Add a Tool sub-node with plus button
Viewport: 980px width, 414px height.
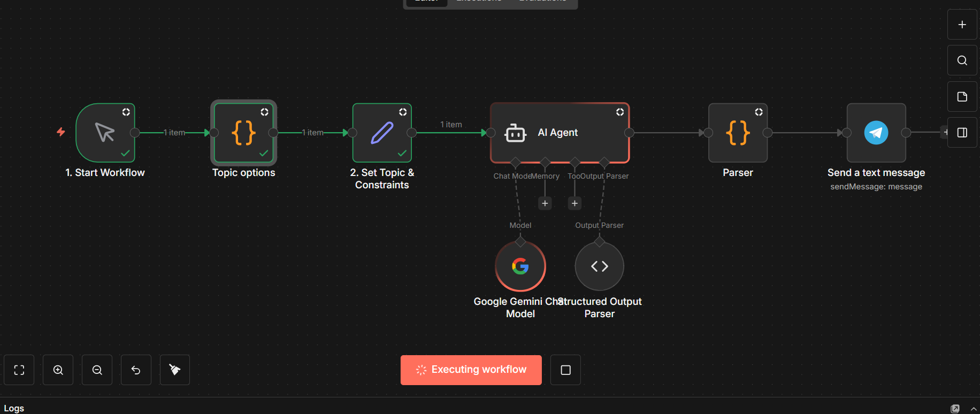pos(575,203)
